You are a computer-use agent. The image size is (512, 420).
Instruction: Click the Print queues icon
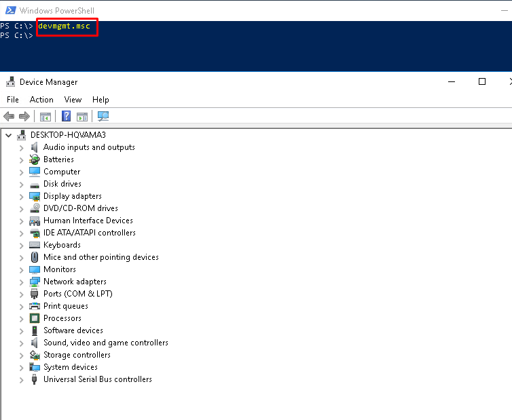pyautogui.click(x=34, y=306)
